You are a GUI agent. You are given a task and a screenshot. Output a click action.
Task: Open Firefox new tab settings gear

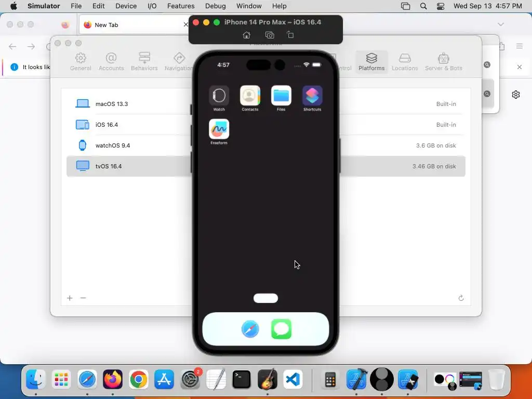point(516,95)
